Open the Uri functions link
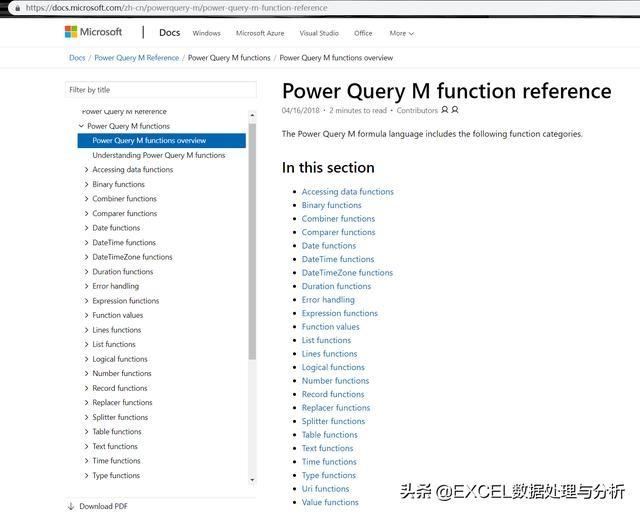The width and height of the screenshot is (640, 514). click(x=325, y=488)
